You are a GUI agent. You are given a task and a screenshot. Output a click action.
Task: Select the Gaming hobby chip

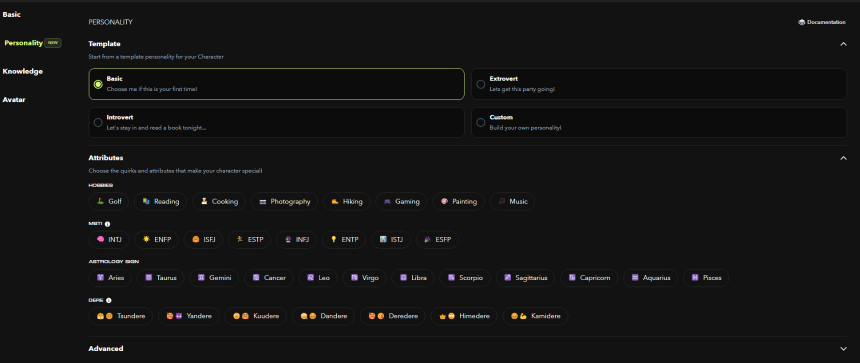pos(401,201)
